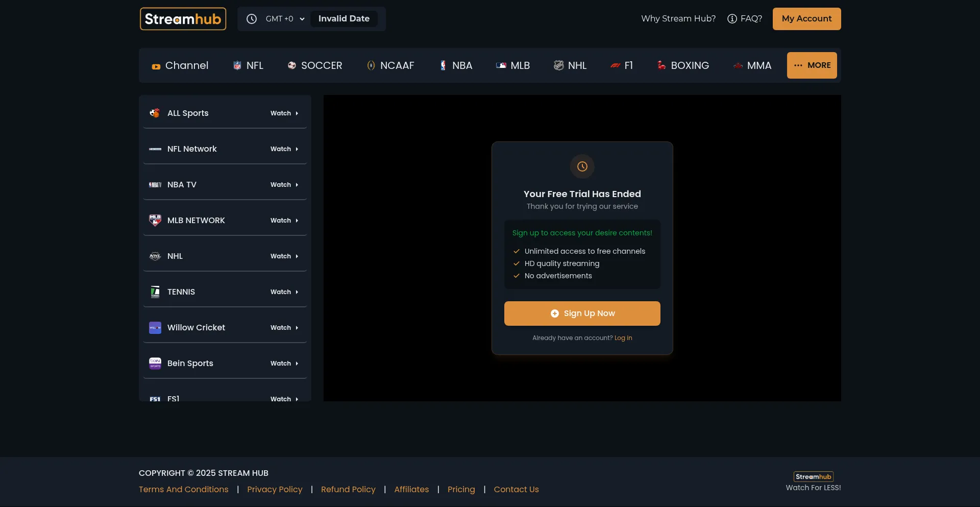This screenshot has width=980, height=507.
Task: Click the NBA logo icon
Action: pyautogui.click(x=443, y=65)
